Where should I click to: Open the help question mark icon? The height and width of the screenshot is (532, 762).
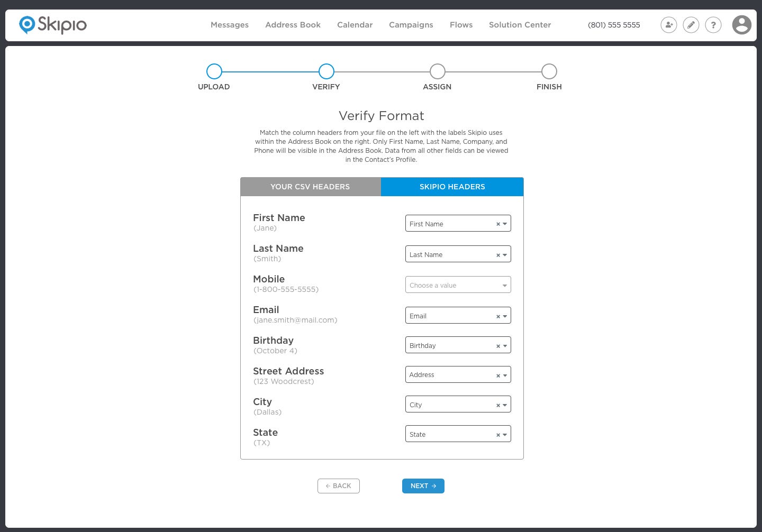click(713, 25)
